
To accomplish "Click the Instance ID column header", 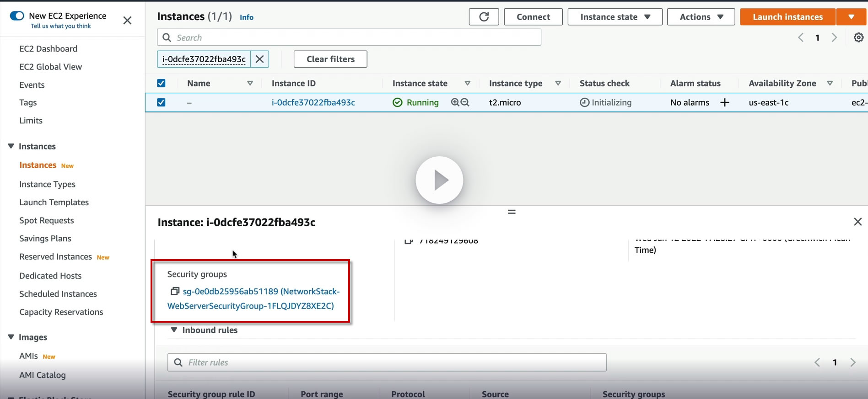I will [x=294, y=83].
